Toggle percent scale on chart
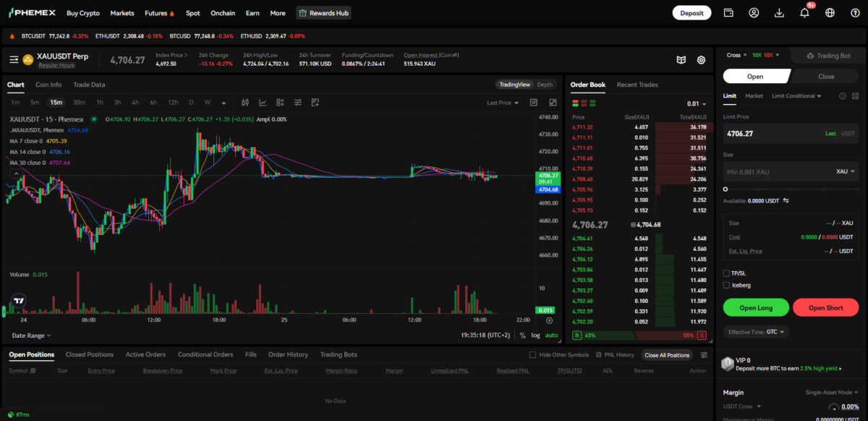The image size is (868, 421). (x=522, y=336)
